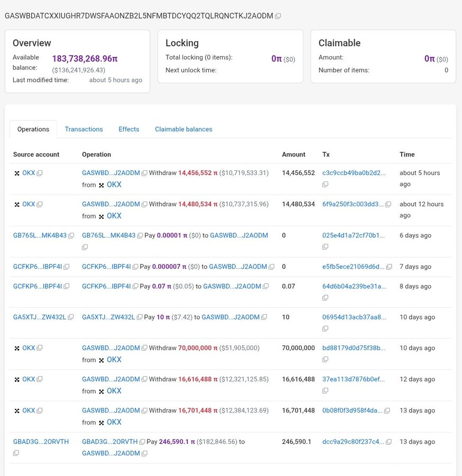Copy transaction hash e5fb5ece21069d6d
The width and height of the screenshot is (462, 476).
[x=389, y=267]
